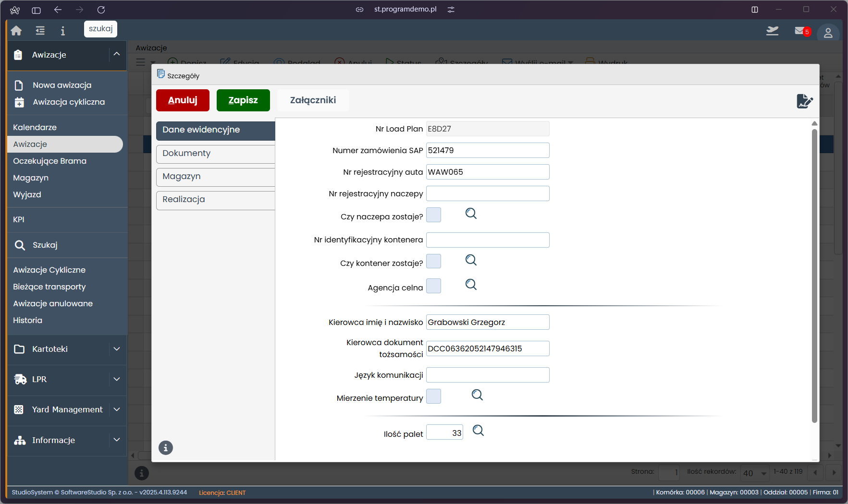Open Załączniki in the details dialog
The image size is (848, 504).
pyautogui.click(x=313, y=100)
